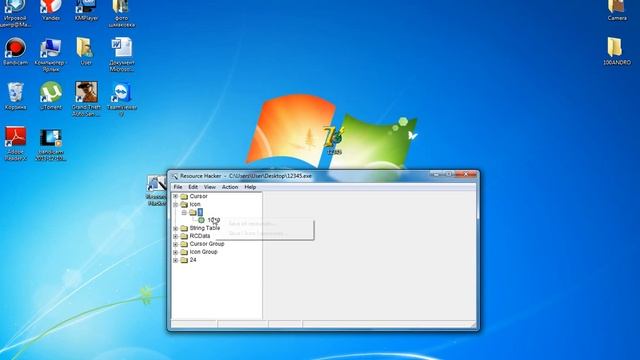The height and width of the screenshot is (360, 640).
Task: Select the Resource Hacker desktop shortcut
Action: coord(157,190)
